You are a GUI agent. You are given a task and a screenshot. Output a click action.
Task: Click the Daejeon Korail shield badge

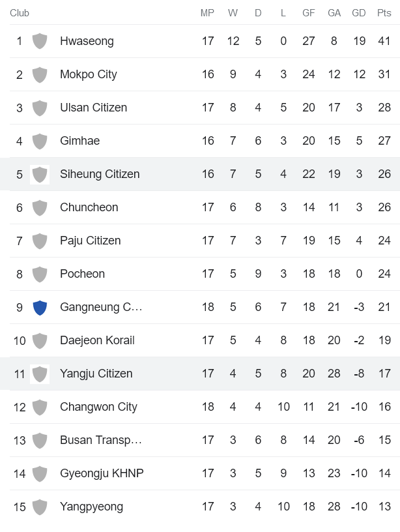(40, 340)
